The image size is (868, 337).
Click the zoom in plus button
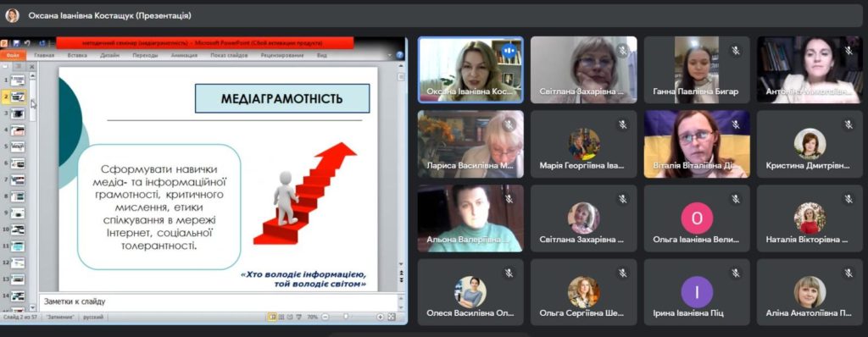click(381, 317)
